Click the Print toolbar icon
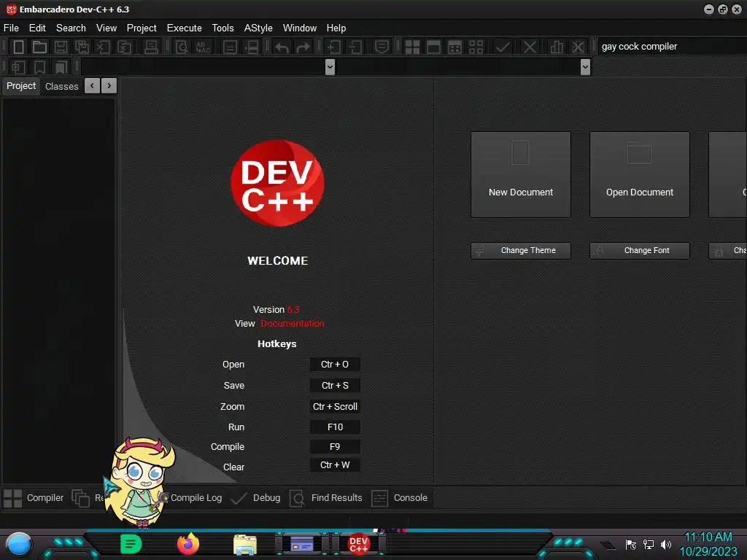747x560 pixels. point(151,47)
